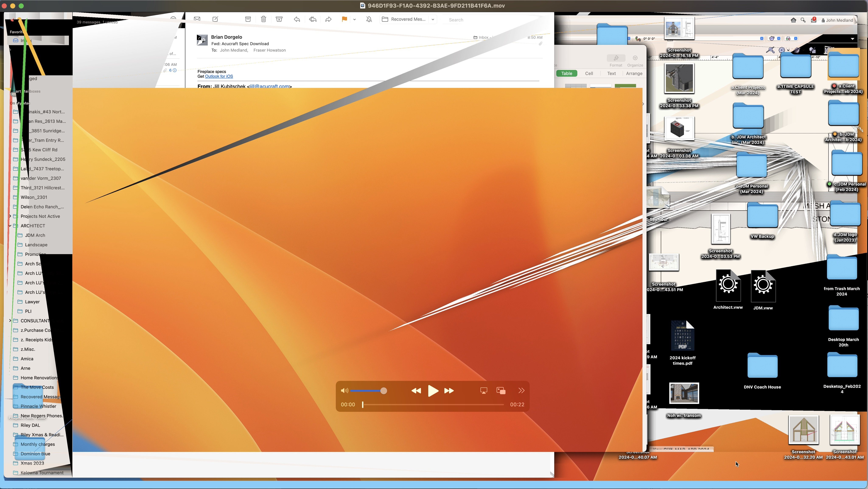Switch to the Cell tab

tap(589, 73)
